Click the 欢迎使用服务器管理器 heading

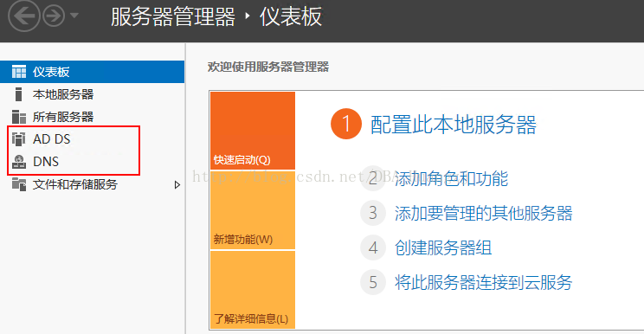pyautogui.click(x=268, y=67)
